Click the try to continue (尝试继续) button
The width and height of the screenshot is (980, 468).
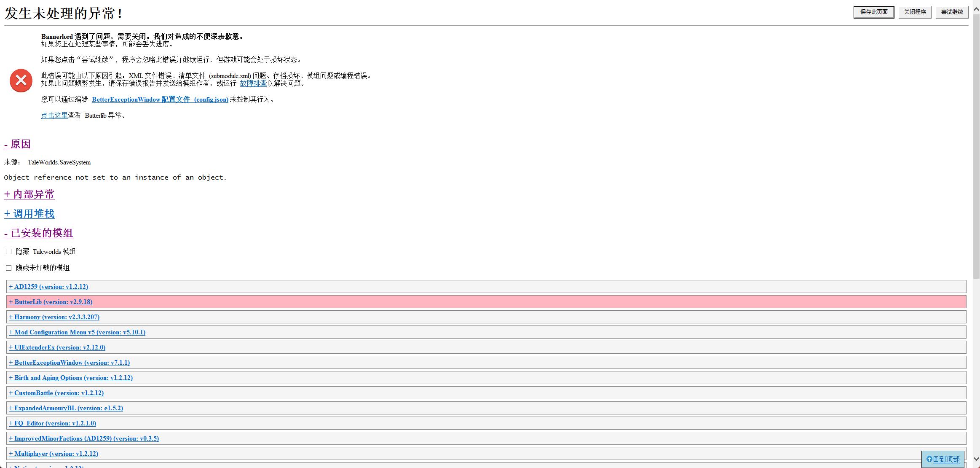[952, 12]
